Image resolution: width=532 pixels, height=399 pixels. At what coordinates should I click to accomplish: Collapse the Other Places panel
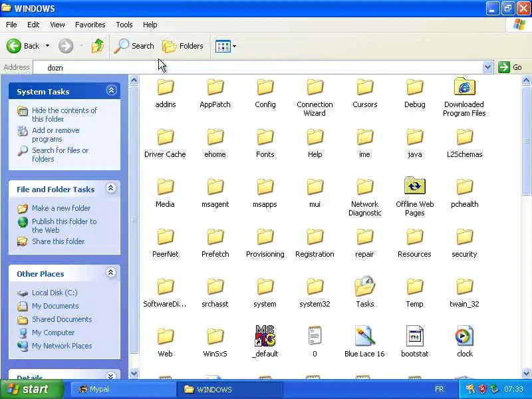pos(111,273)
